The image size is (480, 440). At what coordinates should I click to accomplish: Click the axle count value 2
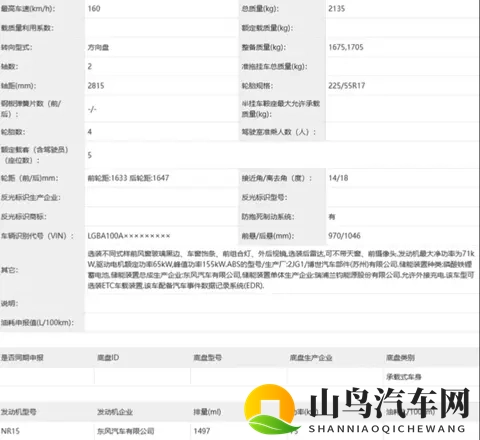[90, 66]
